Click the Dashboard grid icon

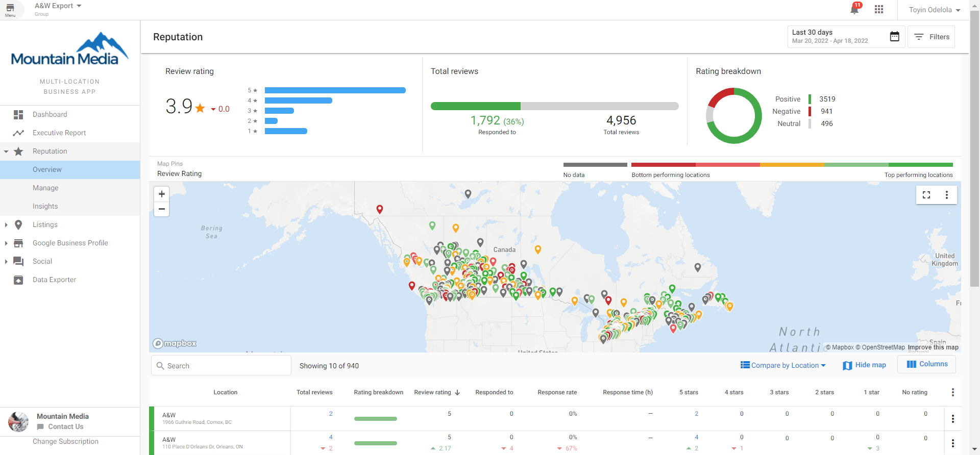coord(18,114)
